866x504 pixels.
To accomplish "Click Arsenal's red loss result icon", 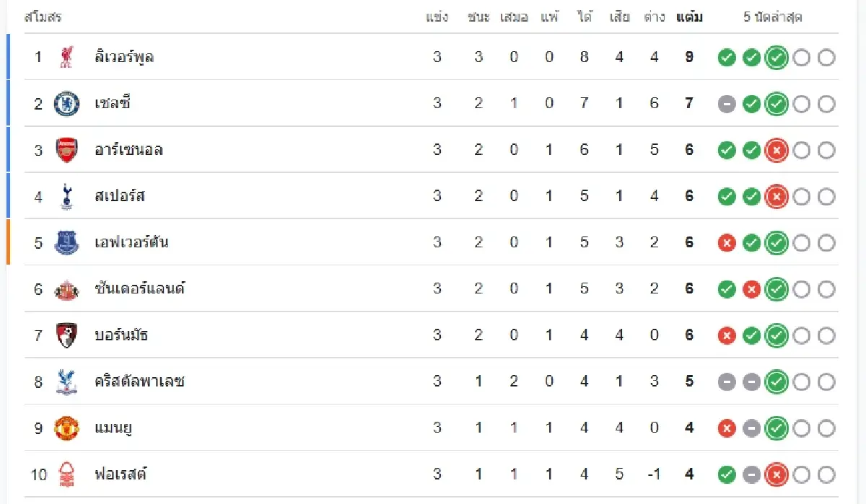I will click(x=777, y=150).
